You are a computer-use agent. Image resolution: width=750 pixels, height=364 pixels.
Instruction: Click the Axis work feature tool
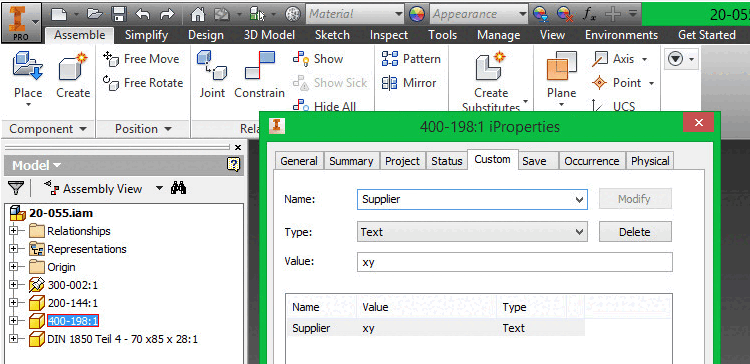pyautogui.click(x=620, y=59)
